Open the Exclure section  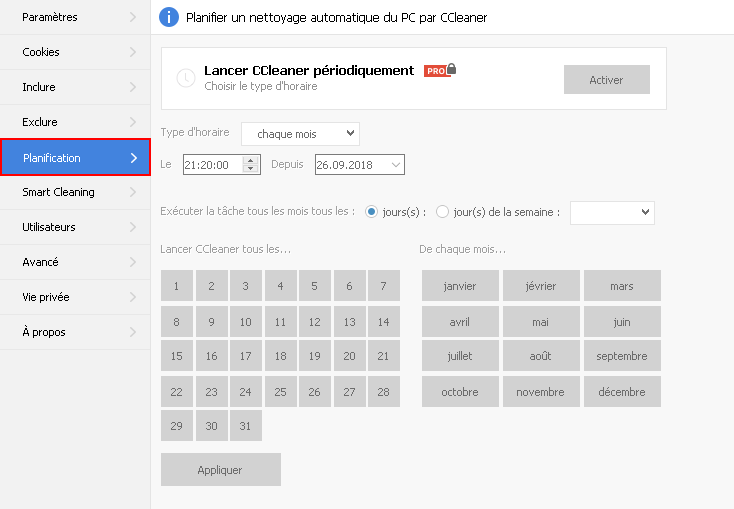click(x=75, y=122)
